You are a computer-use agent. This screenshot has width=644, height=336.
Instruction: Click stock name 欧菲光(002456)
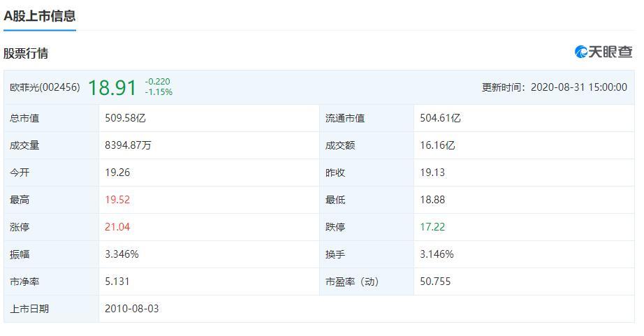45,87
